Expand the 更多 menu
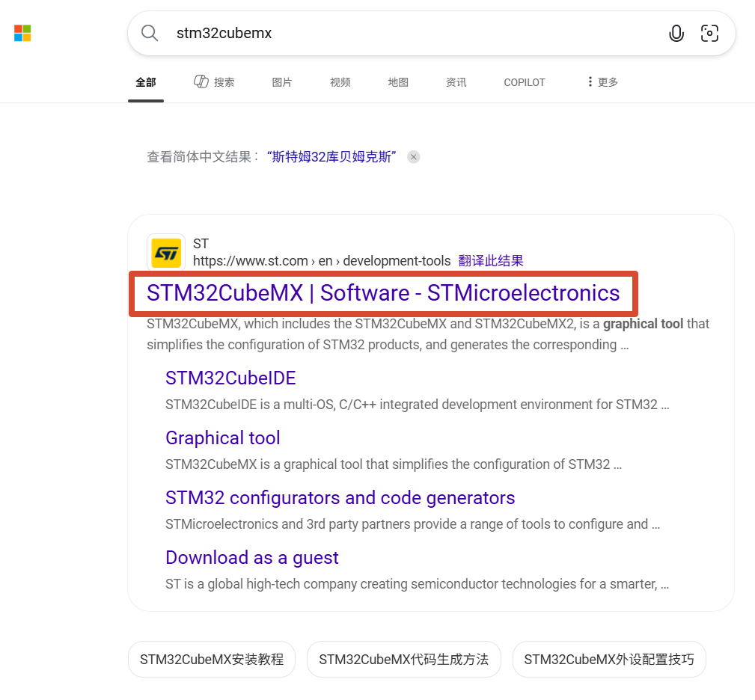The image size is (755, 700). (602, 82)
